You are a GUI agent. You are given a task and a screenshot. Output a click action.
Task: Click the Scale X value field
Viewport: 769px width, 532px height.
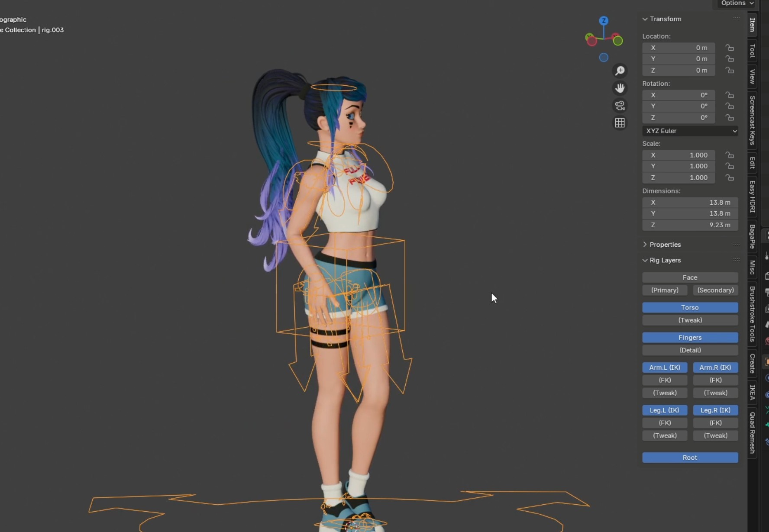point(678,155)
